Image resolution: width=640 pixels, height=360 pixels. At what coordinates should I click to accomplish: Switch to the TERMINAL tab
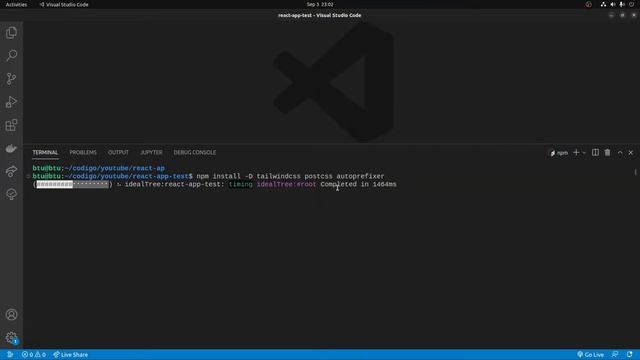[45, 152]
